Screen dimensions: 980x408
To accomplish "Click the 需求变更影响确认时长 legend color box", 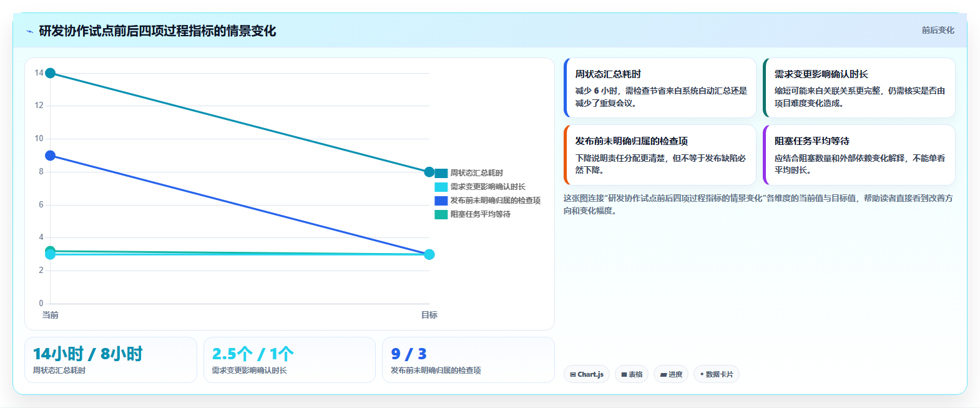I will (441, 187).
